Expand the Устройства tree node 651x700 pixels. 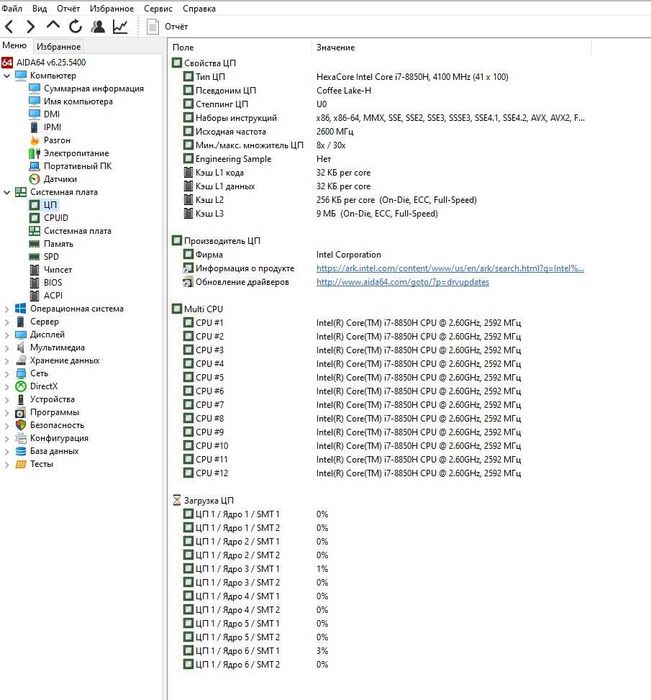(x=7, y=400)
